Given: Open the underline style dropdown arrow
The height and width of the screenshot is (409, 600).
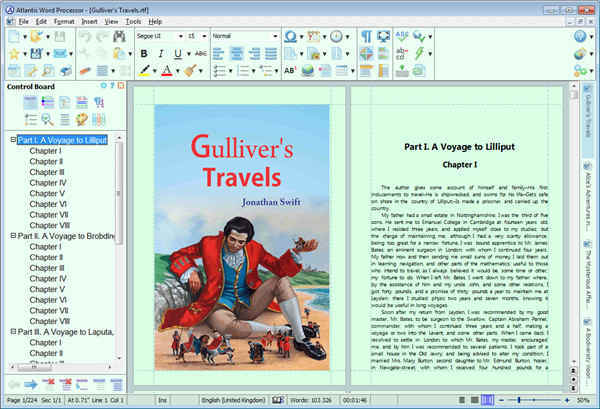Looking at the screenshot, I should [189, 54].
